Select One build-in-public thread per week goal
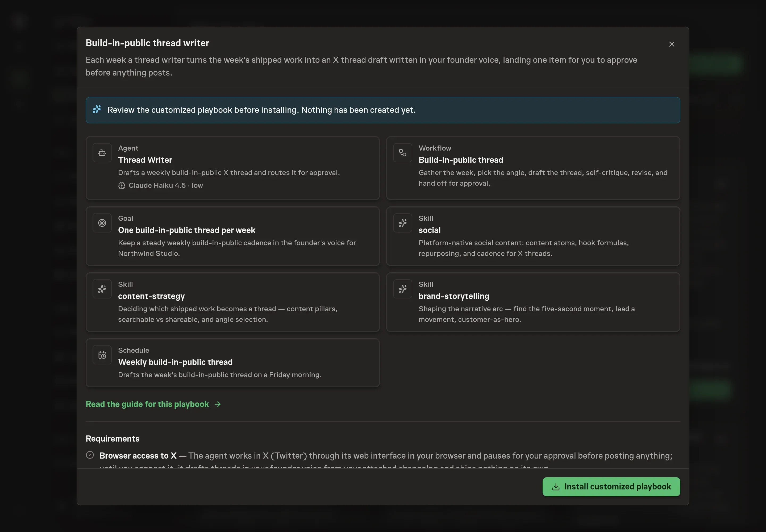The width and height of the screenshot is (766, 532). tap(187, 230)
